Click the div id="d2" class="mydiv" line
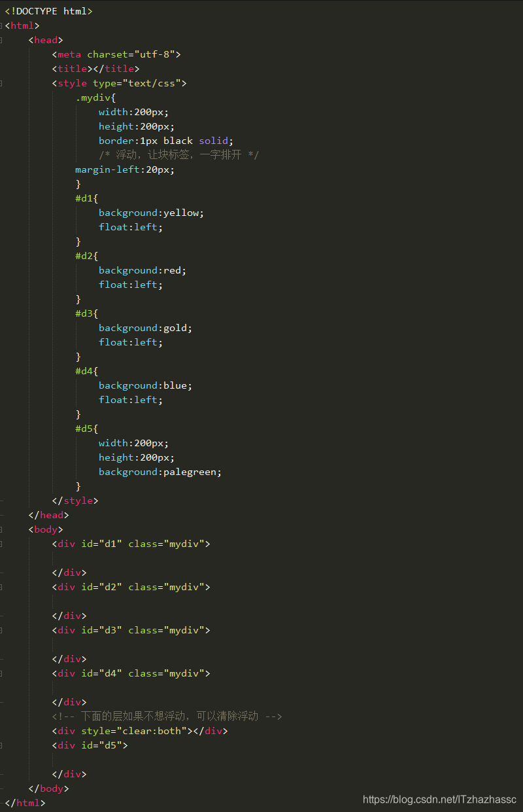This screenshot has width=523, height=812. 131,587
